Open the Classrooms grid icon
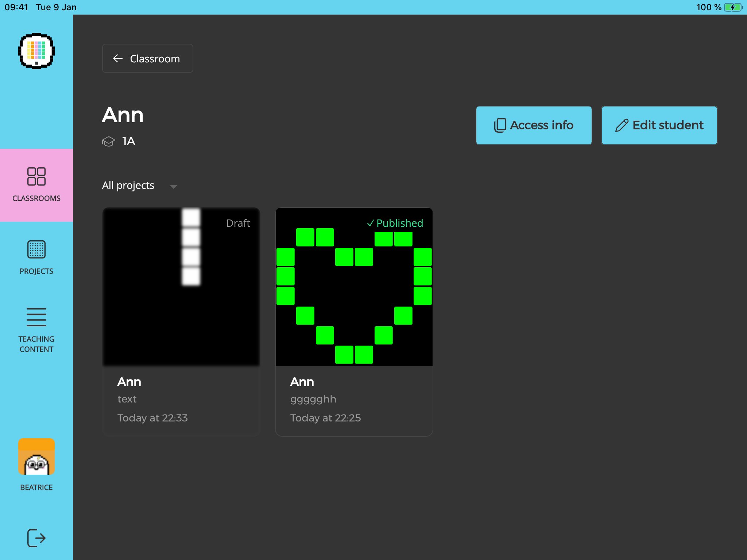This screenshot has height=560, width=747. pos(36,176)
